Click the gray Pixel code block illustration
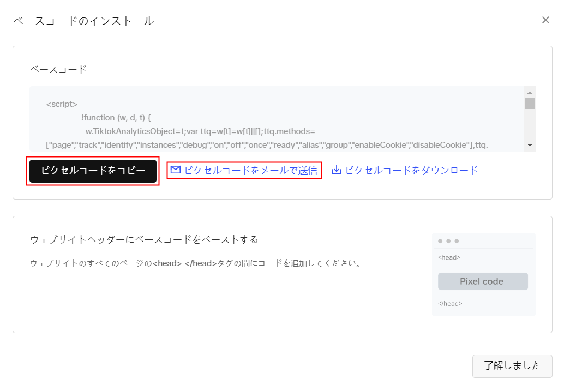 coord(483,281)
